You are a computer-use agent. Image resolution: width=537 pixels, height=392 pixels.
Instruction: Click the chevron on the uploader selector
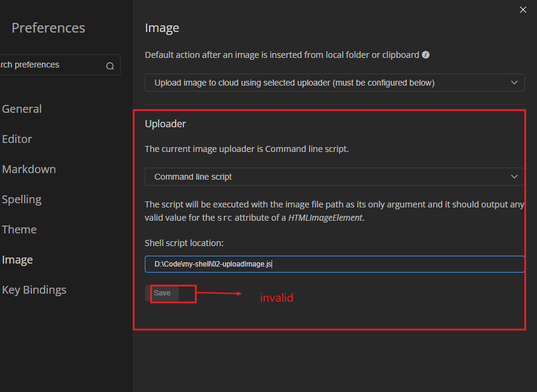pos(515,177)
